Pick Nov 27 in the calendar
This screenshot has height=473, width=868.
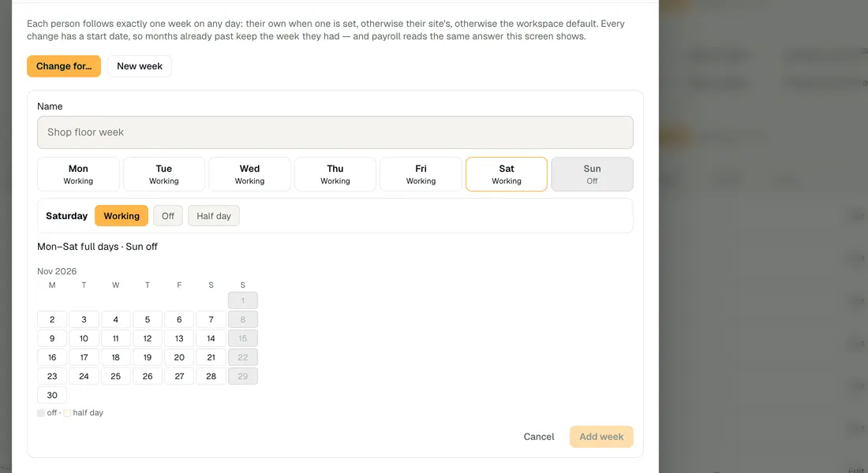point(179,376)
